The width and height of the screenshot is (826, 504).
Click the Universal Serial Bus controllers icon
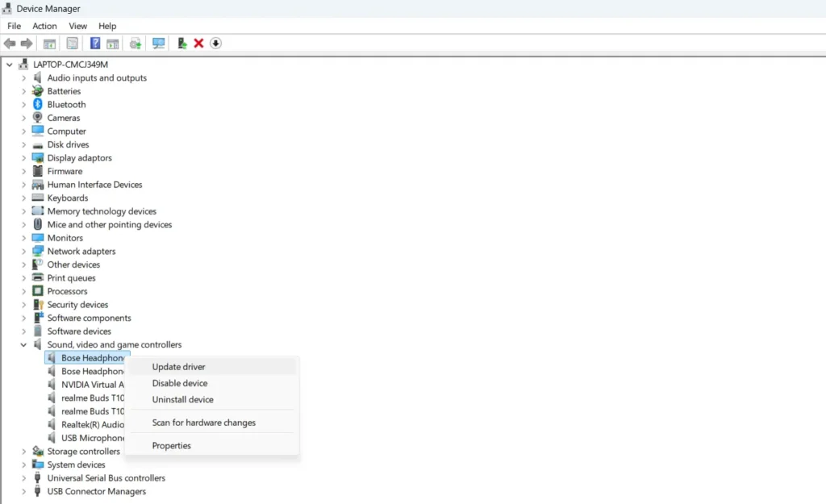[37, 477]
